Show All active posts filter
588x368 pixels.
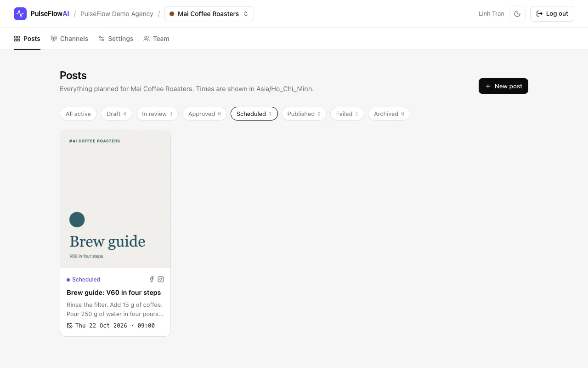pyautogui.click(x=78, y=114)
